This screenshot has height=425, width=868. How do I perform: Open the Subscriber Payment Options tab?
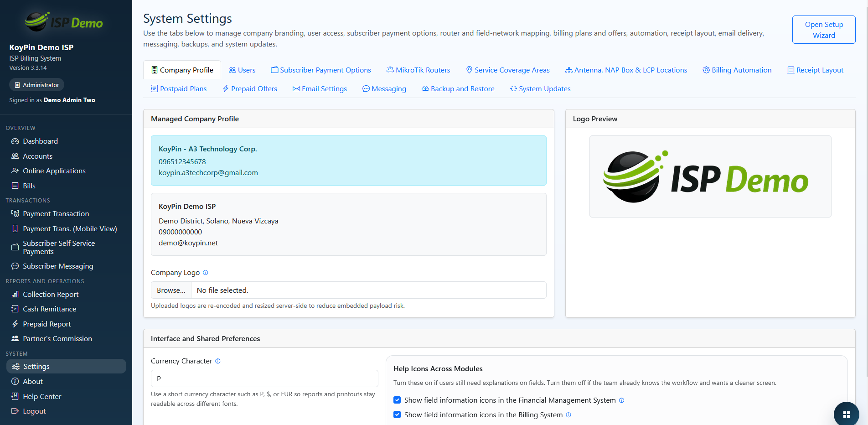(321, 70)
